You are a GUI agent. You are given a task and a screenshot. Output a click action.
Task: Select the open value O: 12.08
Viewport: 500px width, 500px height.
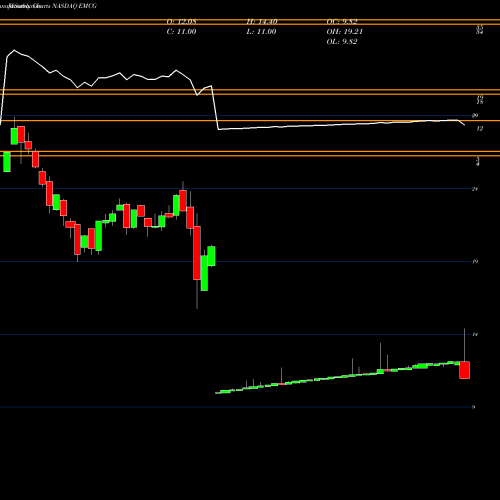(182, 22)
